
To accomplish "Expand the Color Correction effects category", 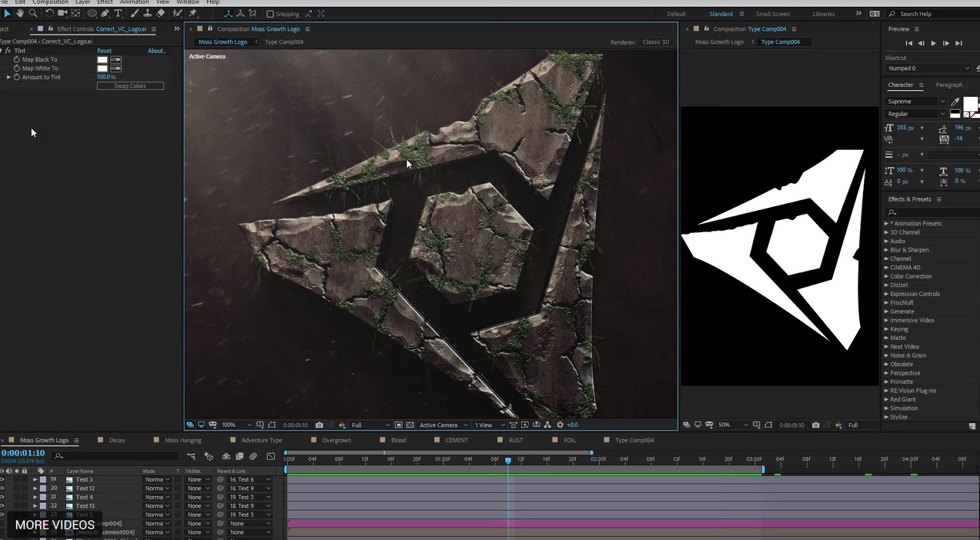I will click(886, 276).
